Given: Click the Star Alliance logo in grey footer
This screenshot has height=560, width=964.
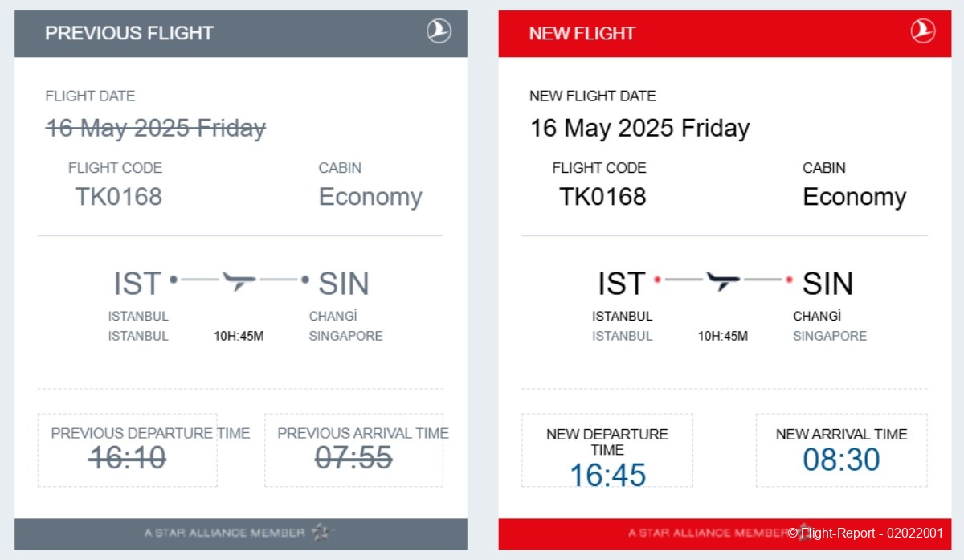Looking at the screenshot, I should 321,532.
